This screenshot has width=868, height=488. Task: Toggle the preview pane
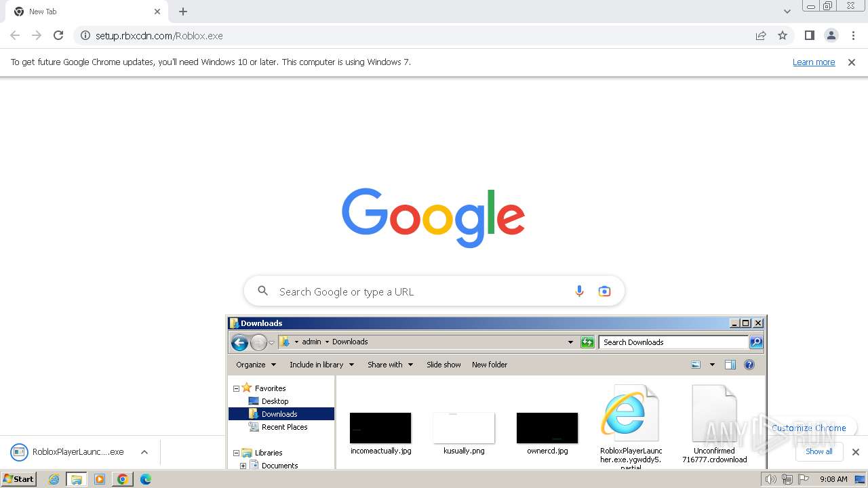[x=730, y=365]
